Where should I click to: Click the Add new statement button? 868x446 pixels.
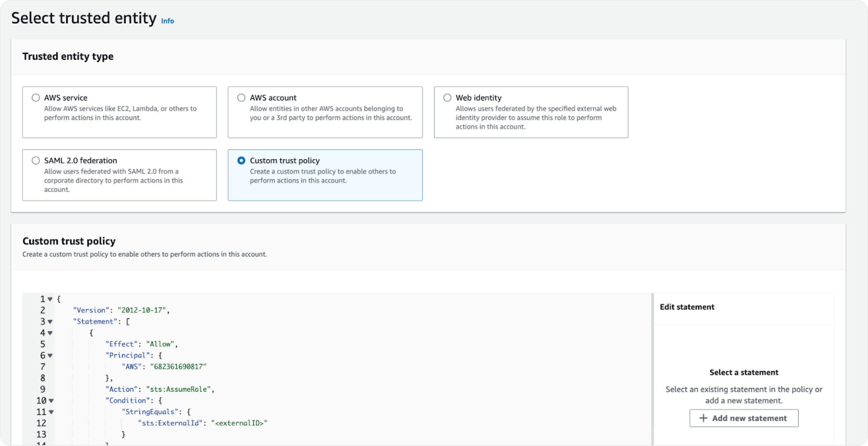click(744, 418)
